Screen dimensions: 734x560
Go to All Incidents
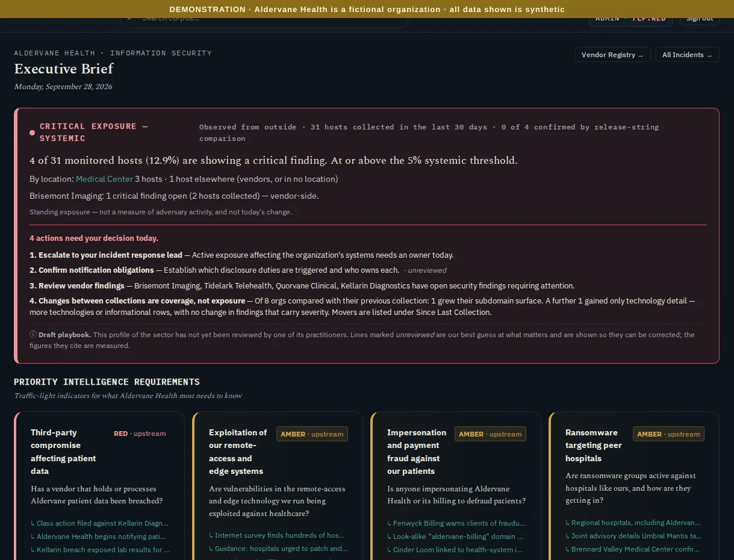(687, 55)
